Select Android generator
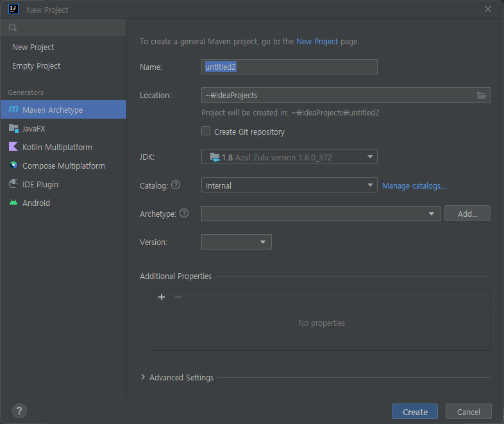Image resolution: width=504 pixels, height=424 pixels. (63, 203)
